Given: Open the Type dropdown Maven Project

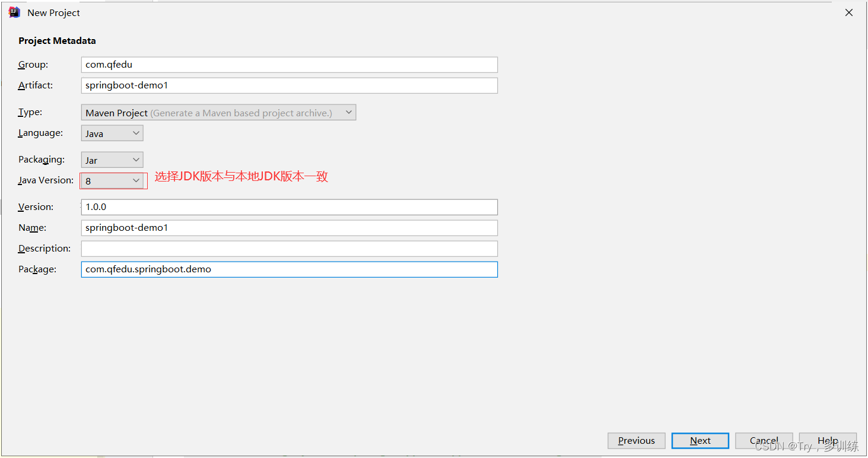Looking at the screenshot, I should point(218,113).
